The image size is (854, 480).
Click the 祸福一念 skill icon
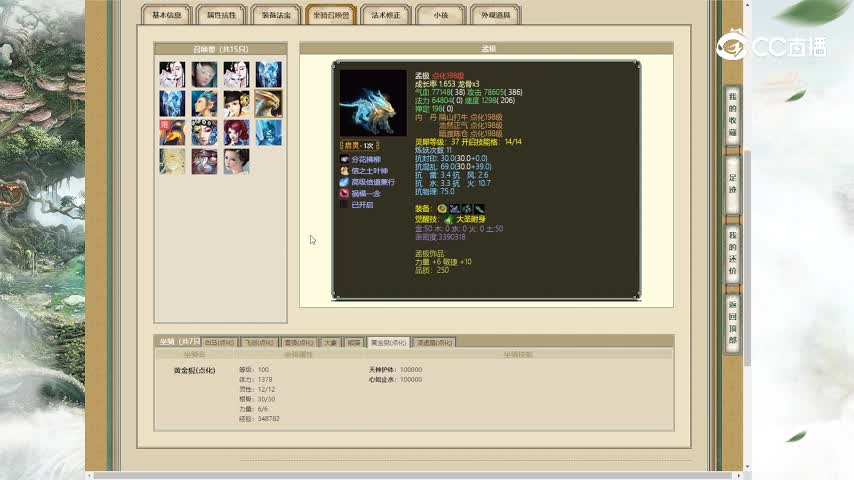[344, 193]
